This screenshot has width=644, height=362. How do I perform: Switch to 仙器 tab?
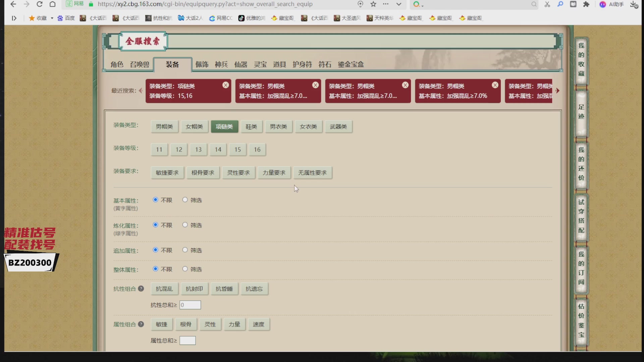241,64
